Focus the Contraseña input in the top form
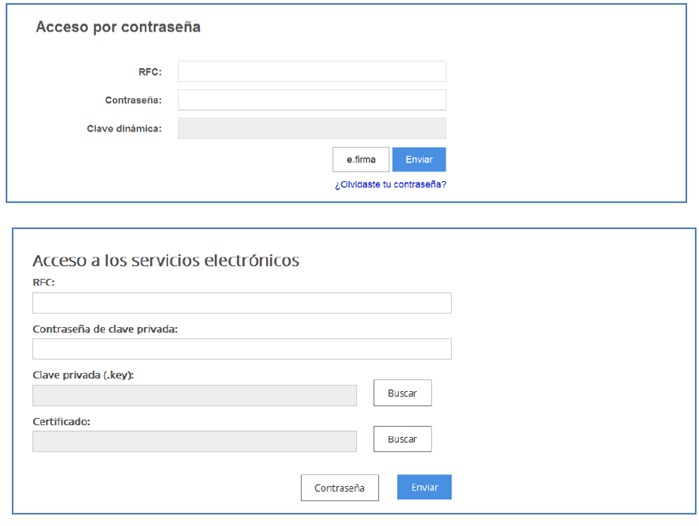The width and height of the screenshot is (699, 526). [x=311, y=100]
